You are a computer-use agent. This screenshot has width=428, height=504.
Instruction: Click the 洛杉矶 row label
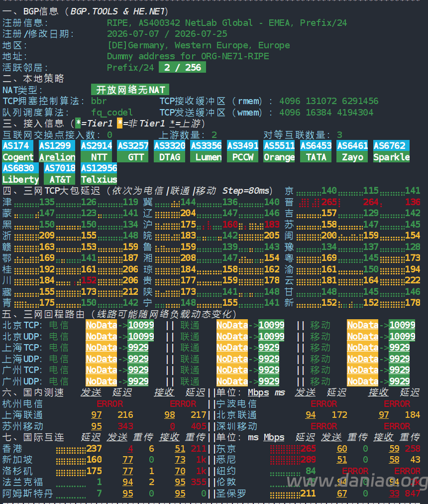tap(17, 471)
